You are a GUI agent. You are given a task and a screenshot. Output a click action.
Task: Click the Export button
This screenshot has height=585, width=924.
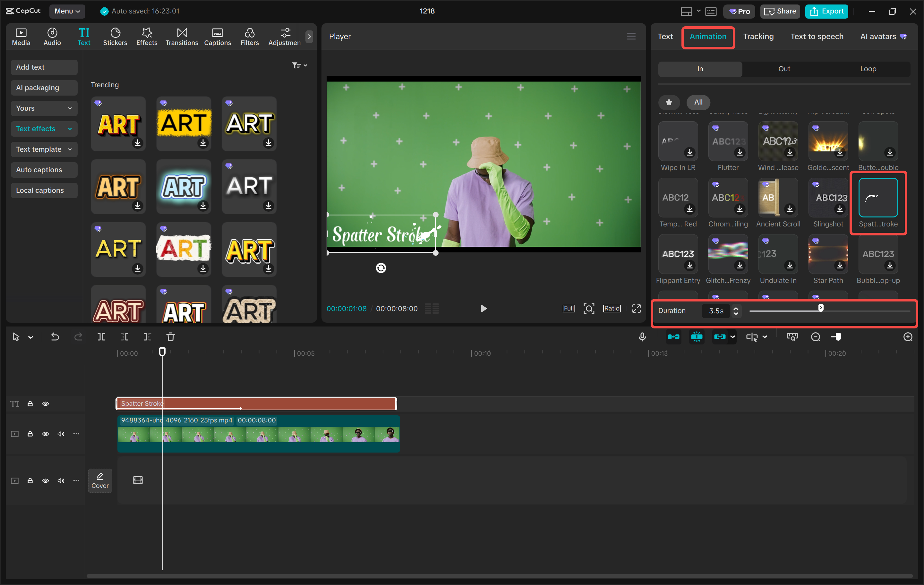826,11
